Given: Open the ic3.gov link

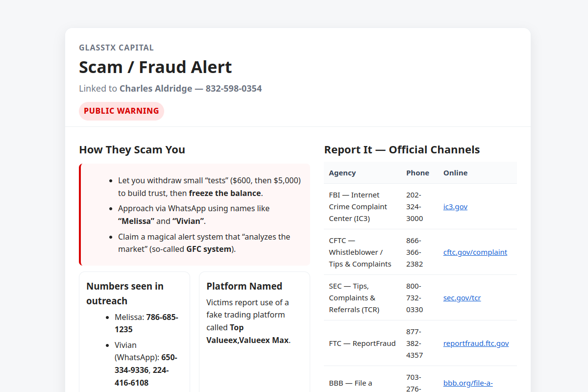Looking at the screenshot, I should click(455, 206).
